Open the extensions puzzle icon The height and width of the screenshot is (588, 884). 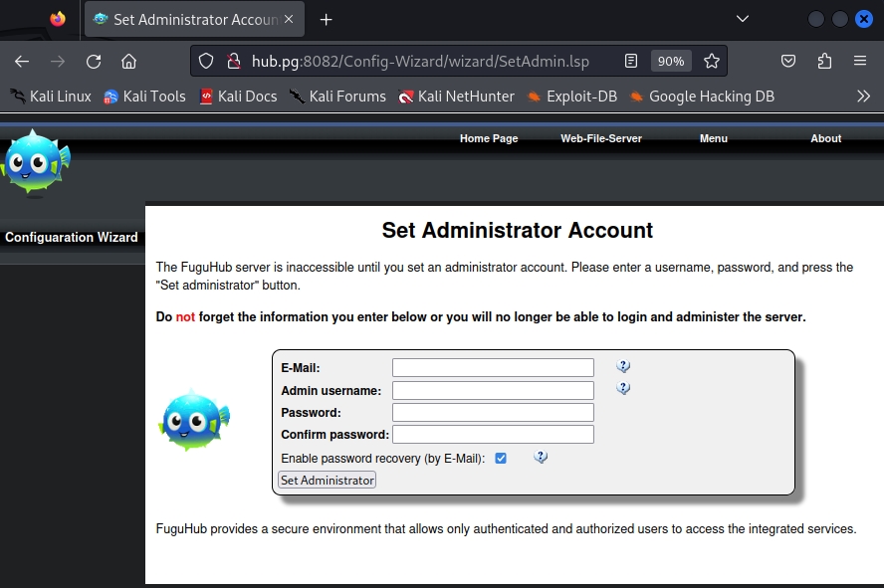pyautogui.click(x=824, y=61)
